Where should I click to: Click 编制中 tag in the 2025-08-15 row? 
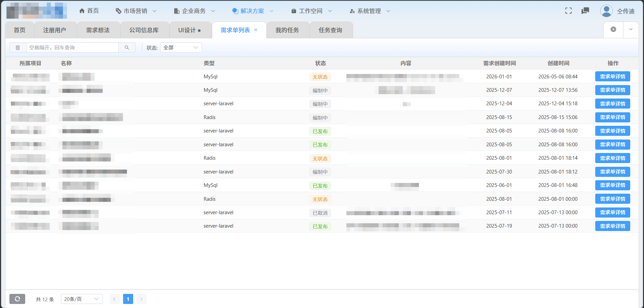320,118
